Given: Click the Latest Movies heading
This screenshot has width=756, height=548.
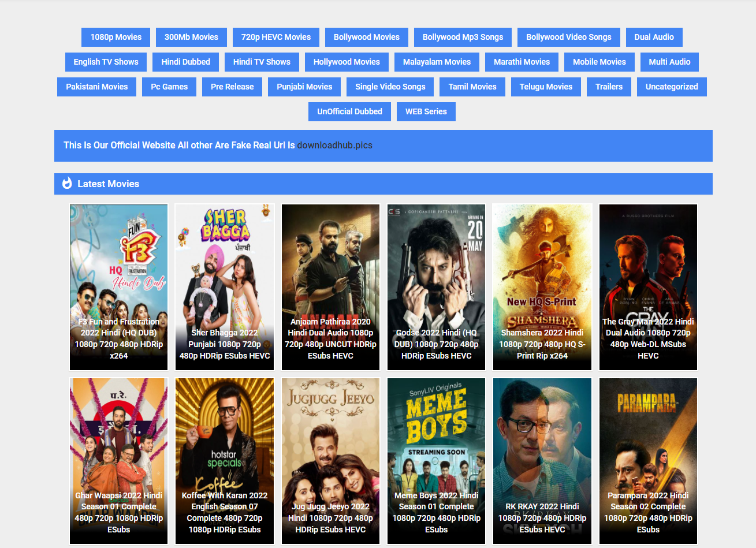Looking at the screenshot, I should [109, 184].
